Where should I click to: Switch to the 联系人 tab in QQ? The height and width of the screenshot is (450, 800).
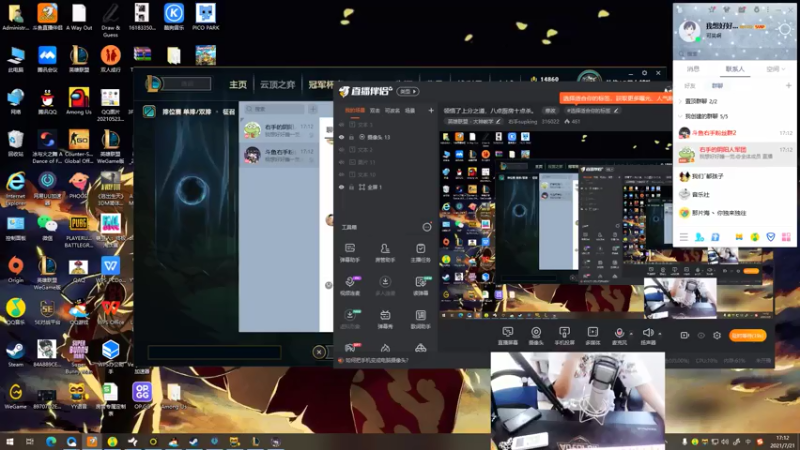[735, 69]
